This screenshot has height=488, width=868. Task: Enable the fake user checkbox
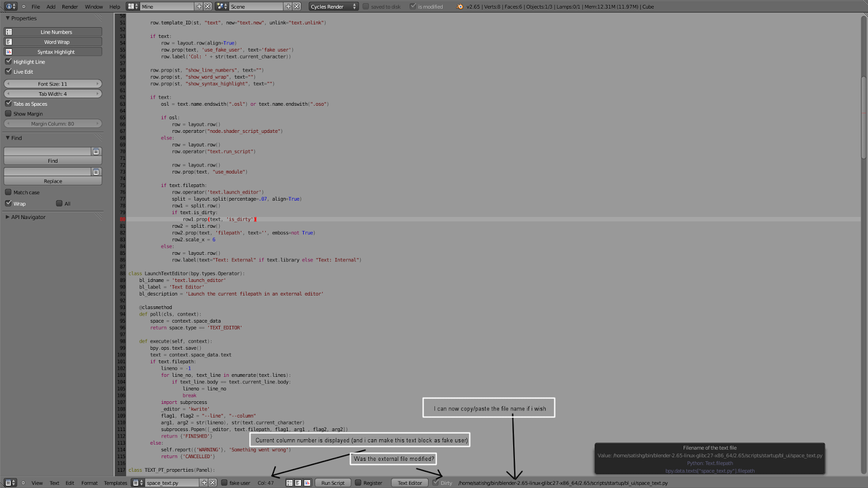224,483
